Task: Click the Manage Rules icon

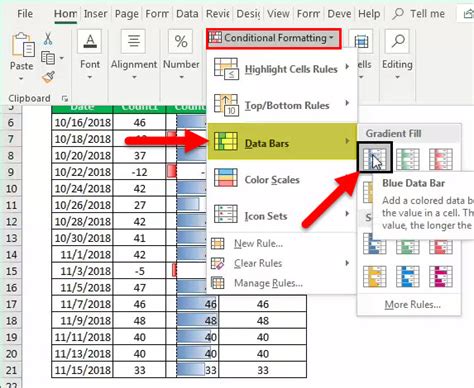Action: 218,283
